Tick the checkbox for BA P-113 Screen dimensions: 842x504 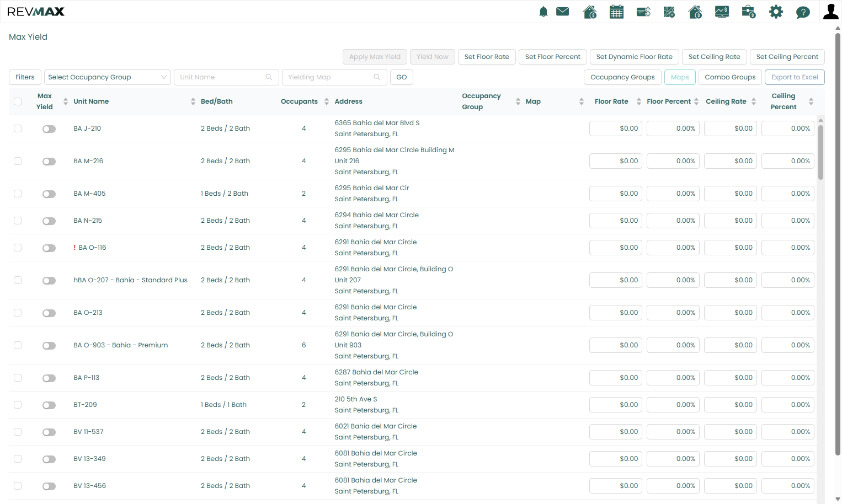coord(18,378)
